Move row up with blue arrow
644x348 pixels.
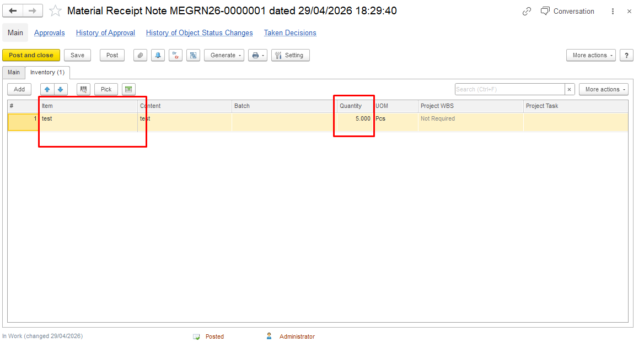click(x=47, y=89)
